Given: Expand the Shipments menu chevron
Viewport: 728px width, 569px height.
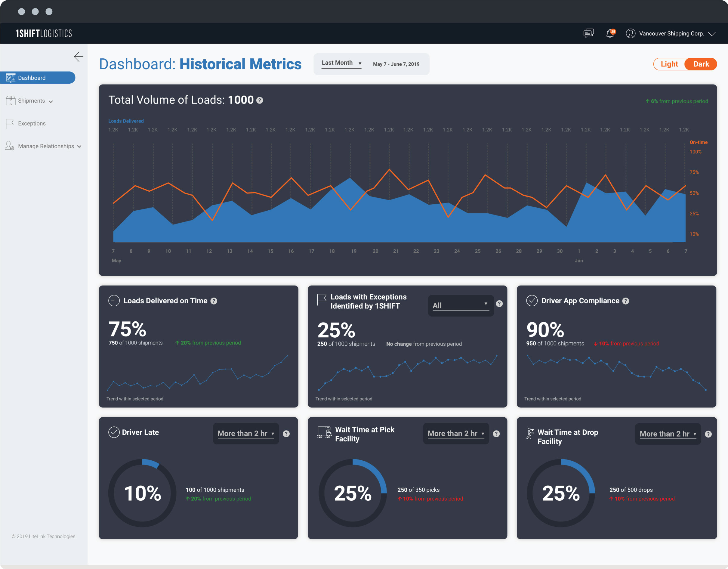Looking at the screenshot, I should [51, 101].
